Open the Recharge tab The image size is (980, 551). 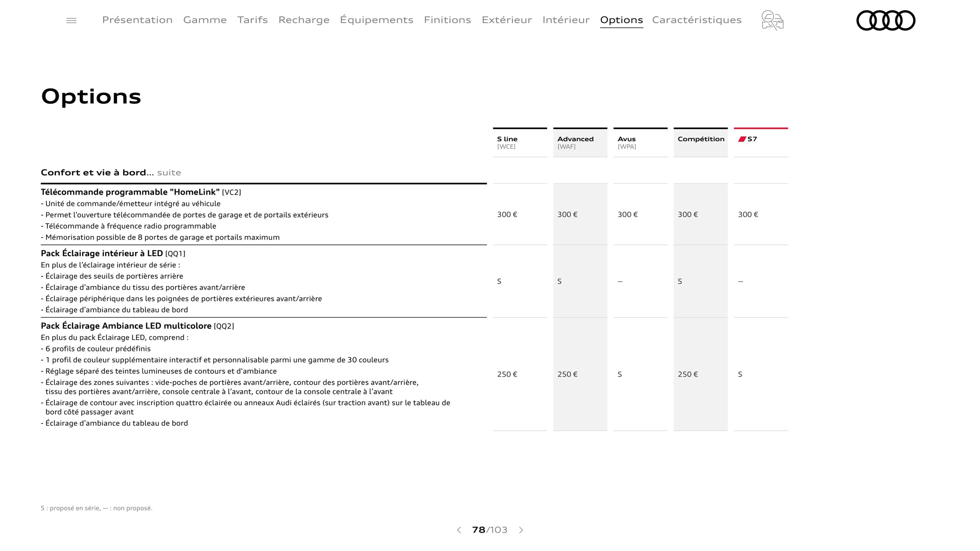[x=304, y=20]
